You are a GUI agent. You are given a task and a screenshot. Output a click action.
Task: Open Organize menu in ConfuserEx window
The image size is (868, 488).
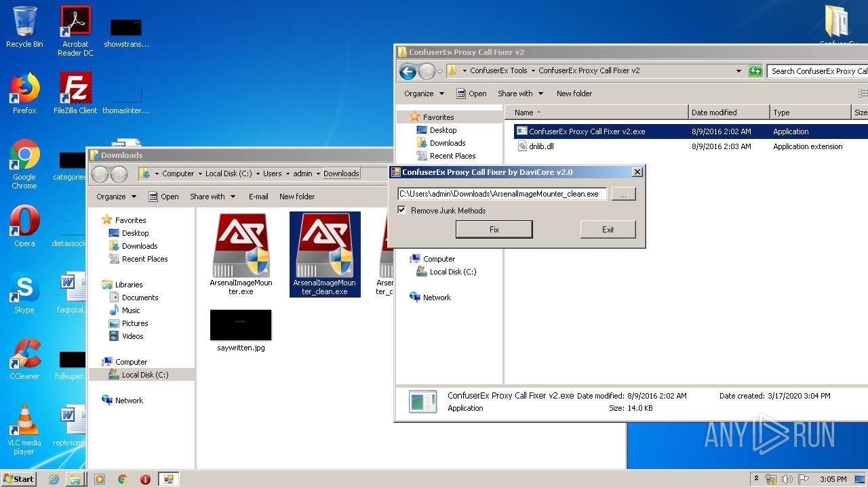424,94
